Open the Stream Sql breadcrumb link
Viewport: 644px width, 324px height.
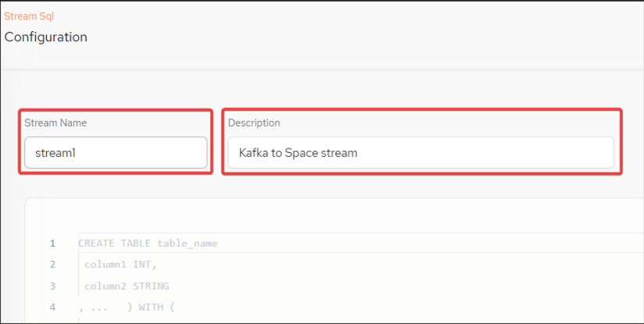[29, 16]
